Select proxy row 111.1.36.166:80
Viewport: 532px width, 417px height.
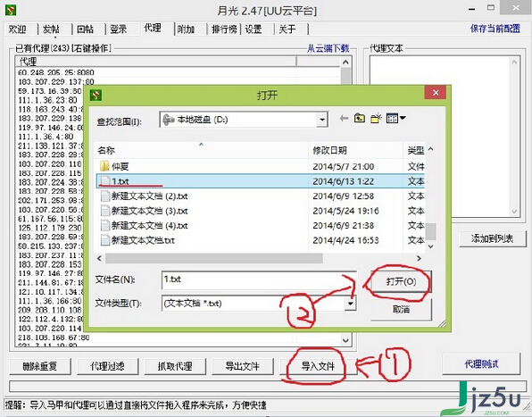[49, 301]
